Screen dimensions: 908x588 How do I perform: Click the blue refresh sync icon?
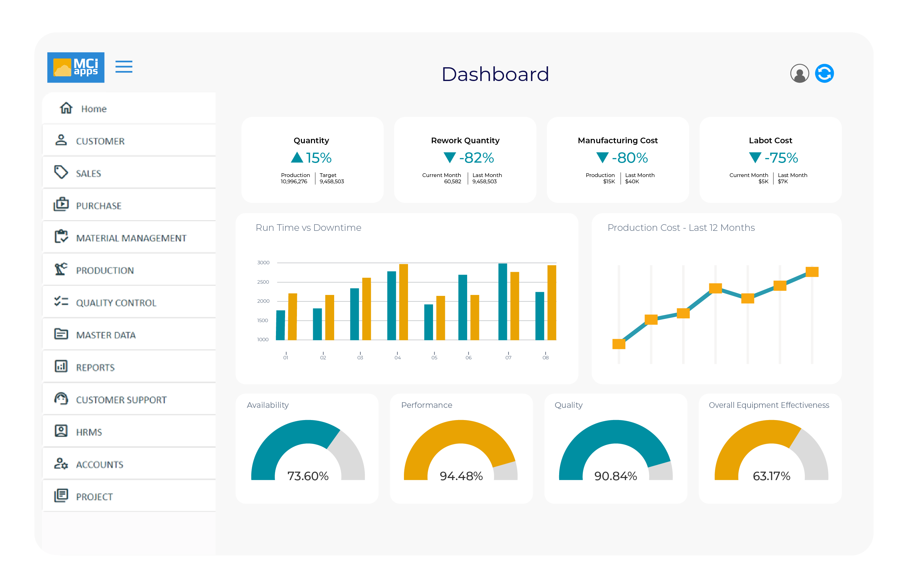[x=824, y=73]
